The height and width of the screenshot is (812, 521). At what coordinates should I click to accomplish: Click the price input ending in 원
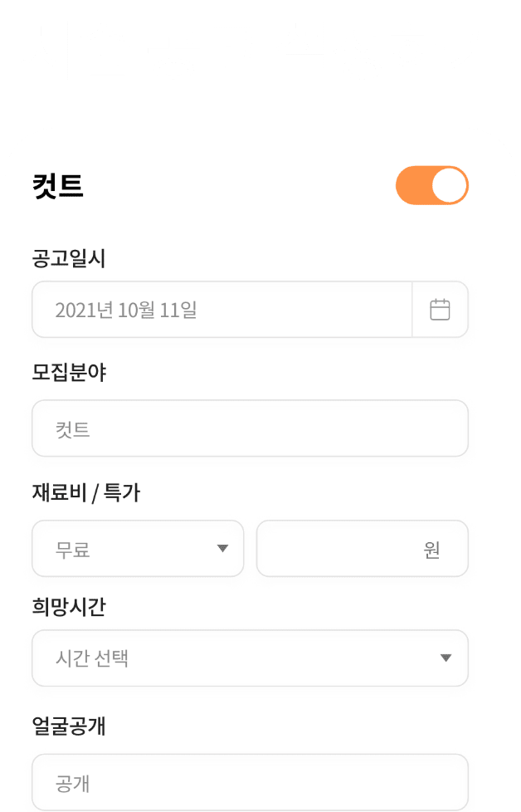click(363, 549)
